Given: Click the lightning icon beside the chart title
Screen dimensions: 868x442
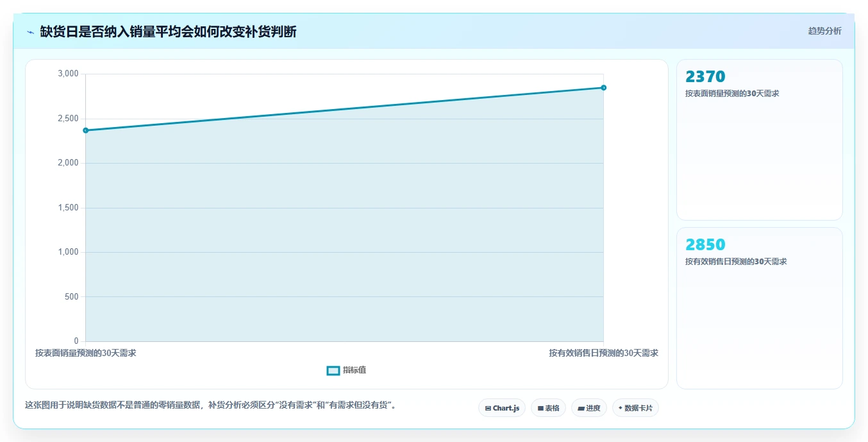Looking at the screenshot, I should pyautogui.click(x=30, y=32).
